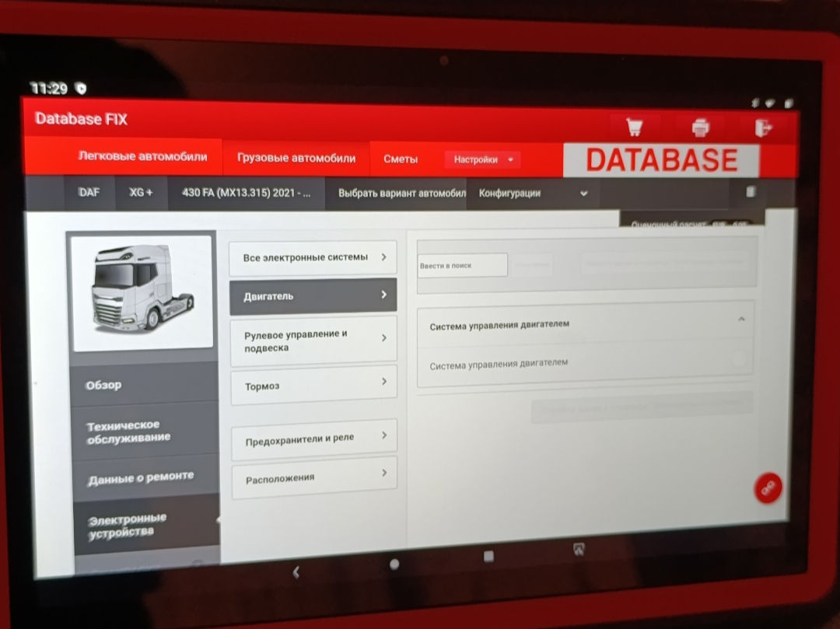The height and width of the screenshot is (629, 840).
Task: Tap the Android home circle button
Action: point(394,564)
